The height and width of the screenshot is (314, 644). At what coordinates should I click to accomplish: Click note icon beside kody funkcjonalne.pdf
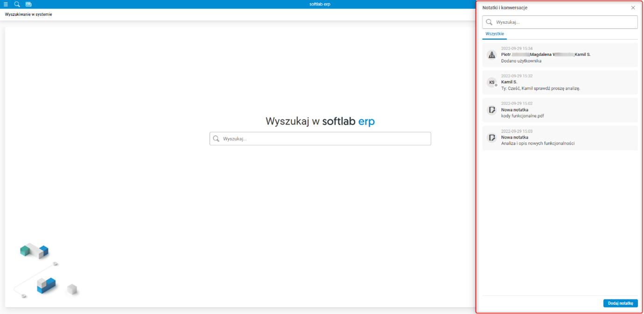pos(492,110)
